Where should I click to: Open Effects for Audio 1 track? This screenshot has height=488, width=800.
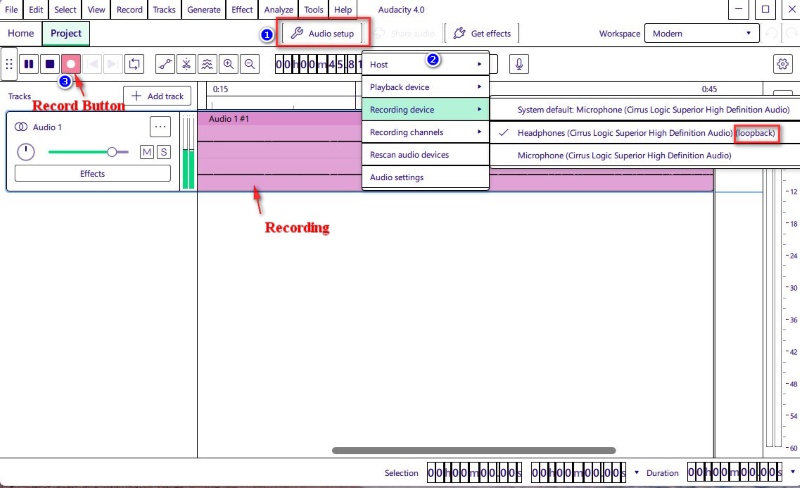pyautogui.click(x=92, y=174)
